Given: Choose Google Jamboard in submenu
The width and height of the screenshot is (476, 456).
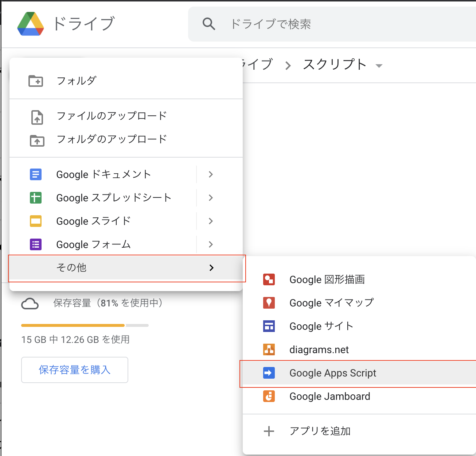Looking at the screenshot, I should [359, 396].
